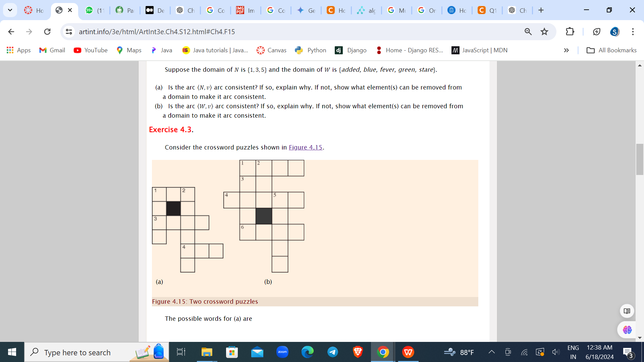Reload the current page
This screenshot has height=362, width=644.
point(47,32)
